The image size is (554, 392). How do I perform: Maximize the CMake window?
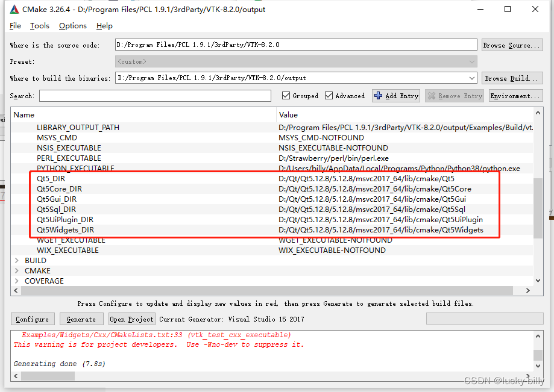coord(508,9)
